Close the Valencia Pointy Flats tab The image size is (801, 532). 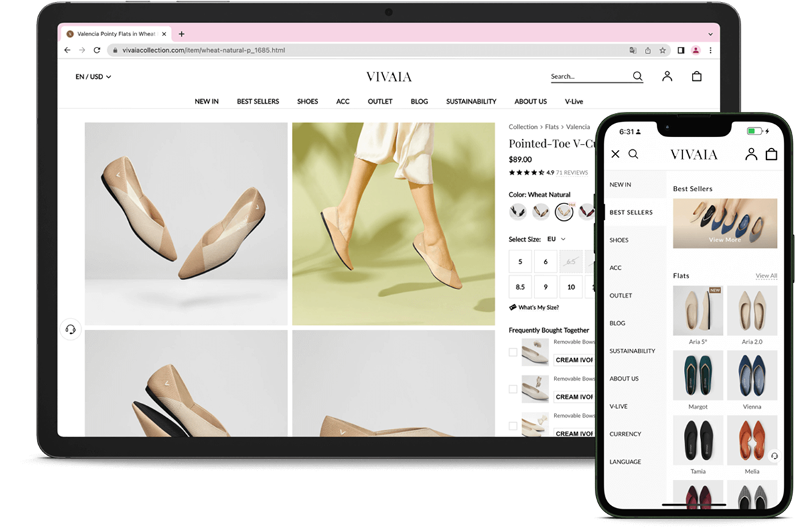click(x=164, y=34)
